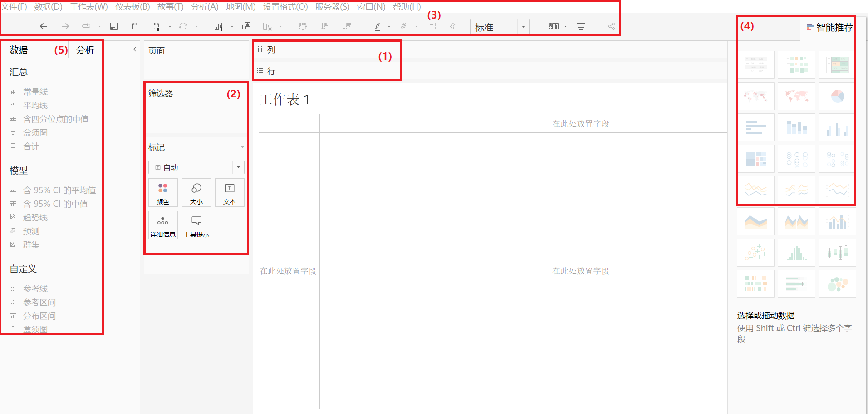Click the fix axes pin icon
The image size is (868, 414).
pyautogui.click(x=452, y=26)
